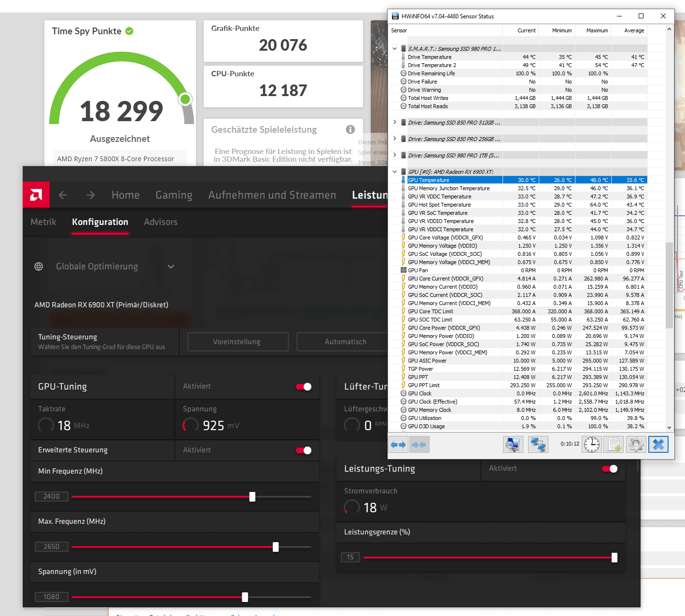
Task: Go forward with Radeon Software right arrow
Action: 90,195
